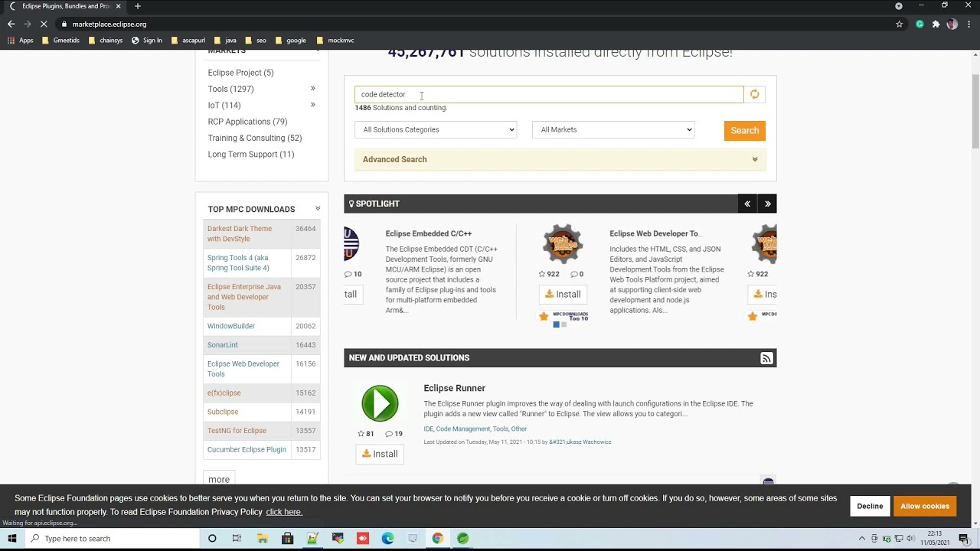
Task: Collapse Markets section chevron
Action: 318,51
